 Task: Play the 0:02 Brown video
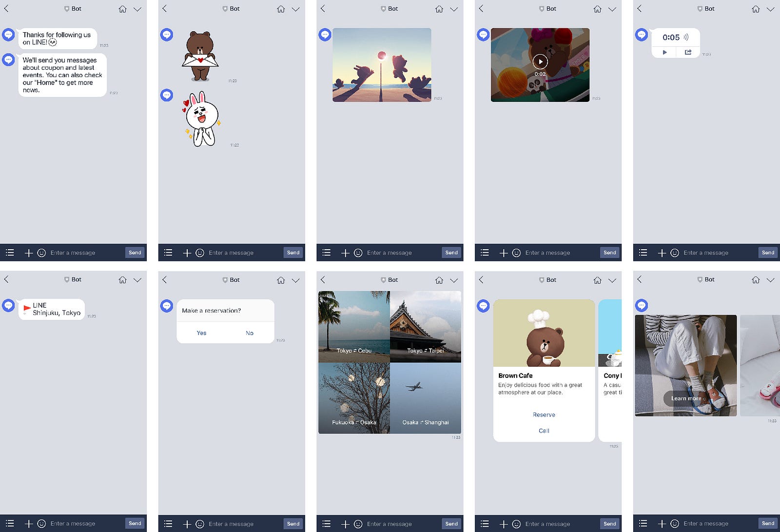(x=540, y=61)
